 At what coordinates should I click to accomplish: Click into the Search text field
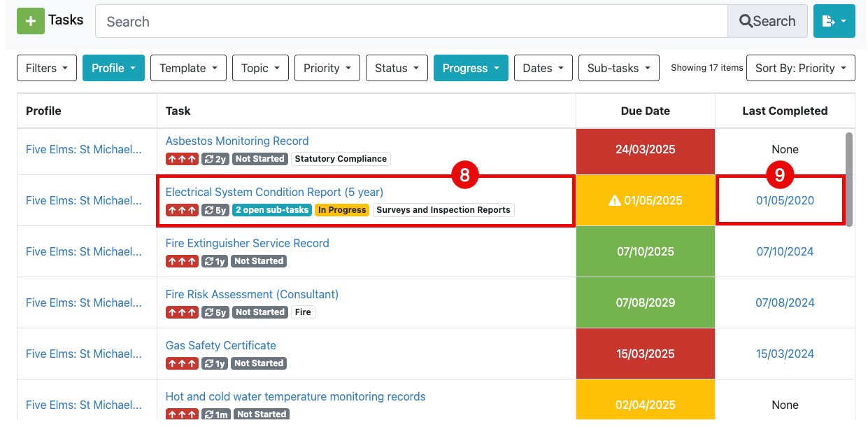pos(411,22)
